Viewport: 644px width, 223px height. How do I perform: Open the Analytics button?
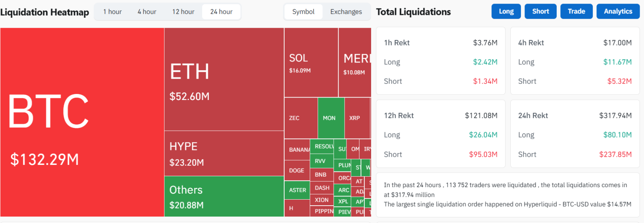pyautogui.click(x=618, y=11)
